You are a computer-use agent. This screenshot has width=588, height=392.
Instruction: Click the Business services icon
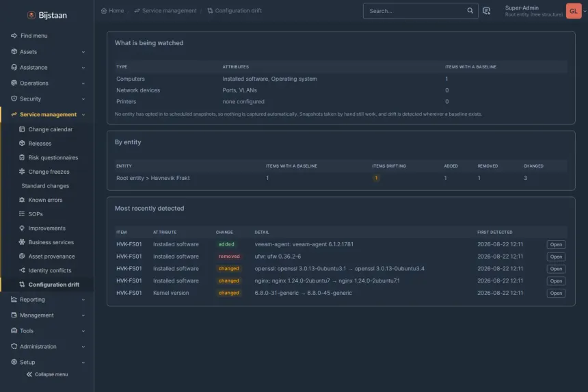pos(22,242)
